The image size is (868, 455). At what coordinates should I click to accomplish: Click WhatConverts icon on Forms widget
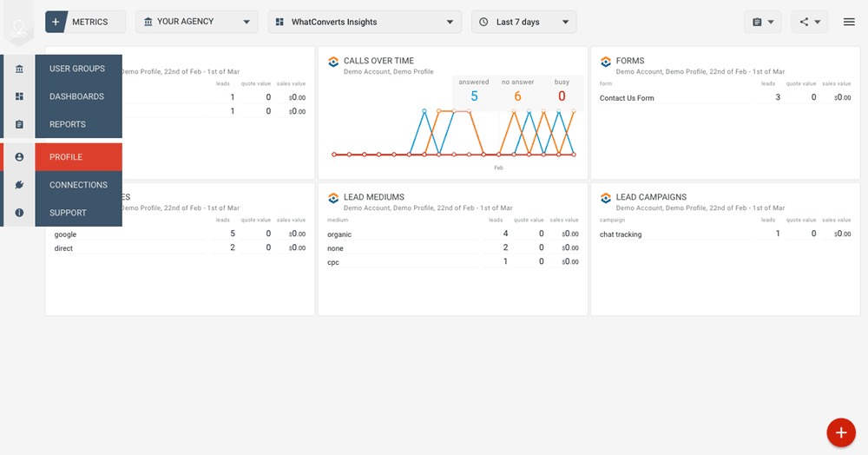point(606,62)
